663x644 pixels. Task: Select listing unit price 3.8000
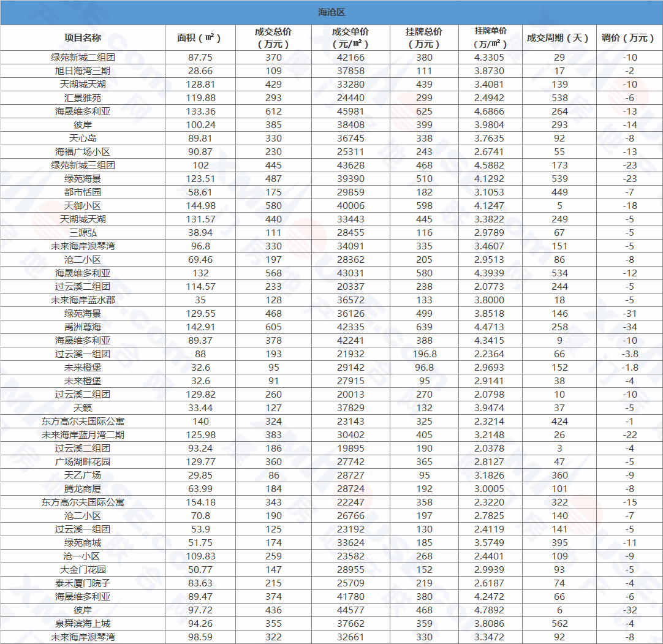click(x=489, y=300)
